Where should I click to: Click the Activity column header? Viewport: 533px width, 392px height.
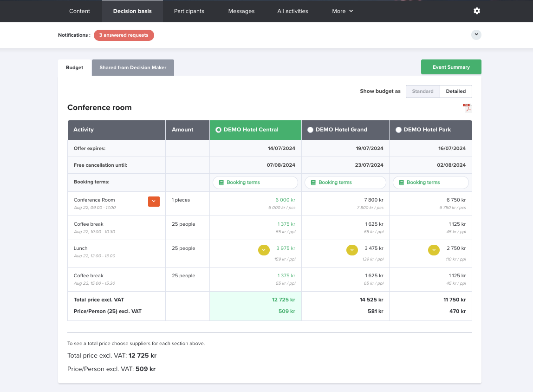[117, 130]
